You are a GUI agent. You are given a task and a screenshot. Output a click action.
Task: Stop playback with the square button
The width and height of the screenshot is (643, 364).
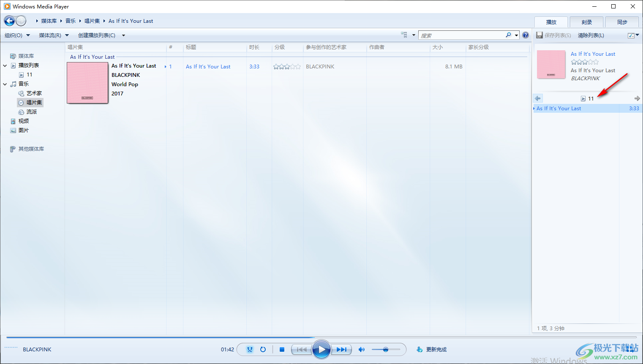pos(282,349)
